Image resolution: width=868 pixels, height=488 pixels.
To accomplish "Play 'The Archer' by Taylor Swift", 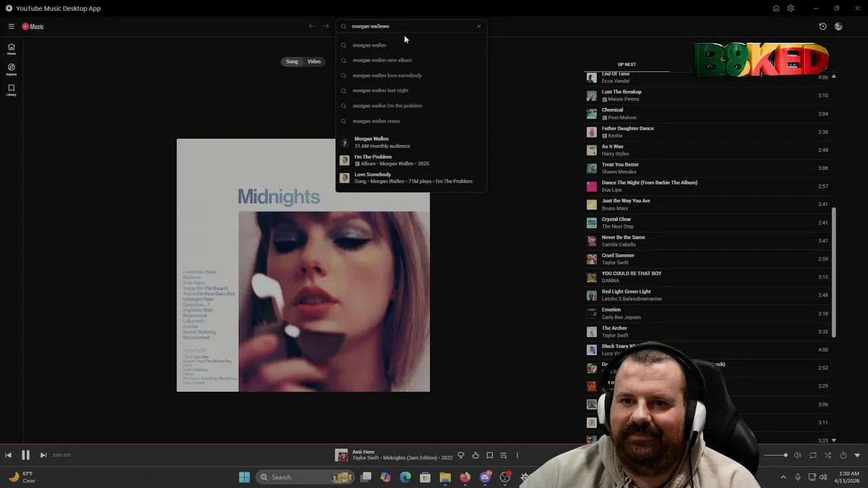I will (707, 332).
